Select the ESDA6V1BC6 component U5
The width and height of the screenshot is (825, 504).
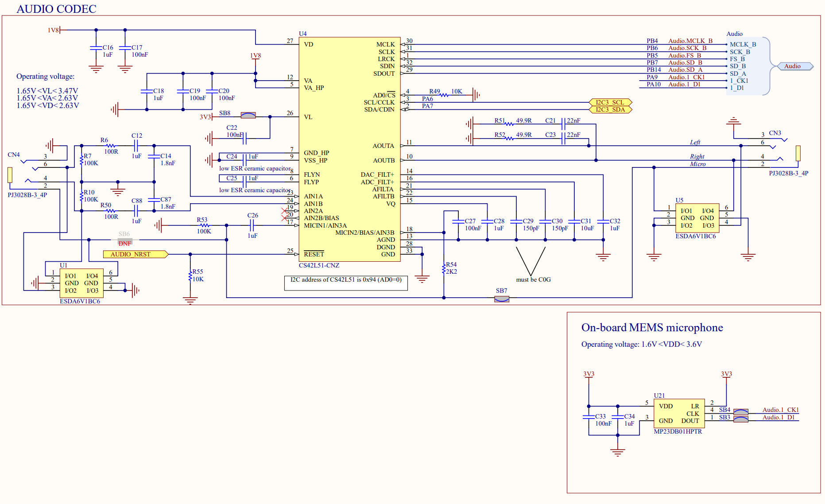click(x=697, y=217)
